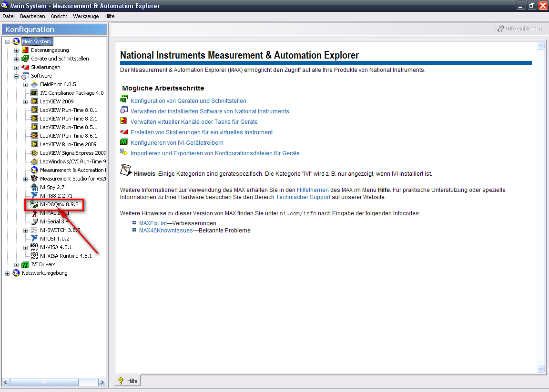Click the LabVIEW 2009 icon

[x=34, y=101]
